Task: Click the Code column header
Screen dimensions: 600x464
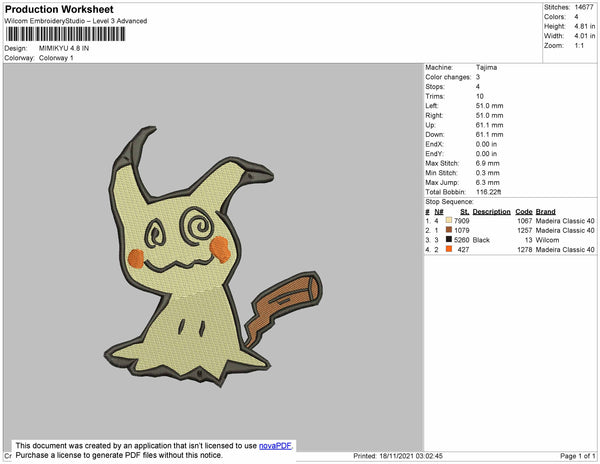Action: pyautogui.click(x=524, y=212)
